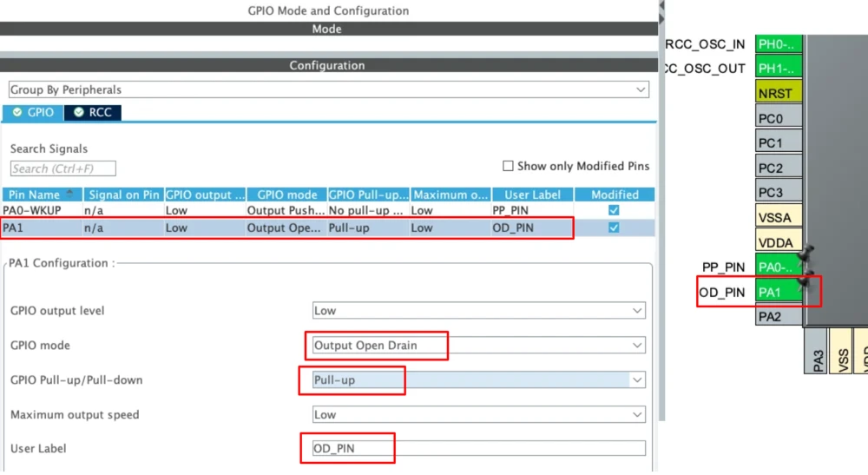Select VSSA pin on chip view

(779, 217)
